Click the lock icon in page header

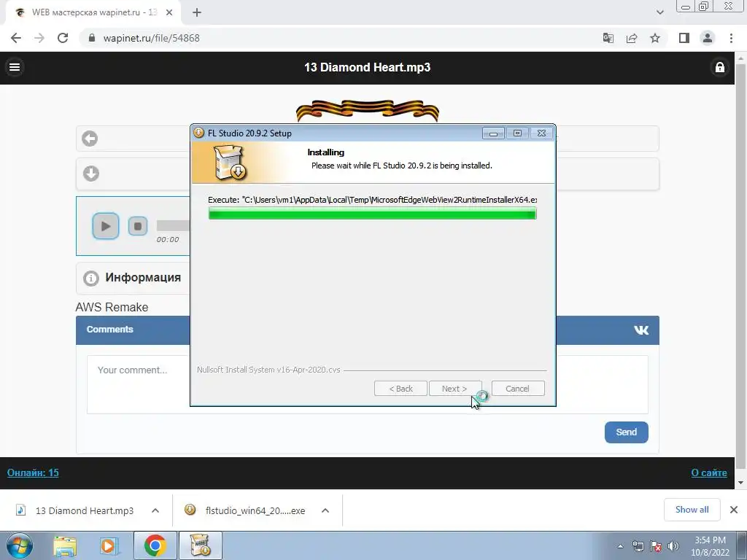[720, 67]
